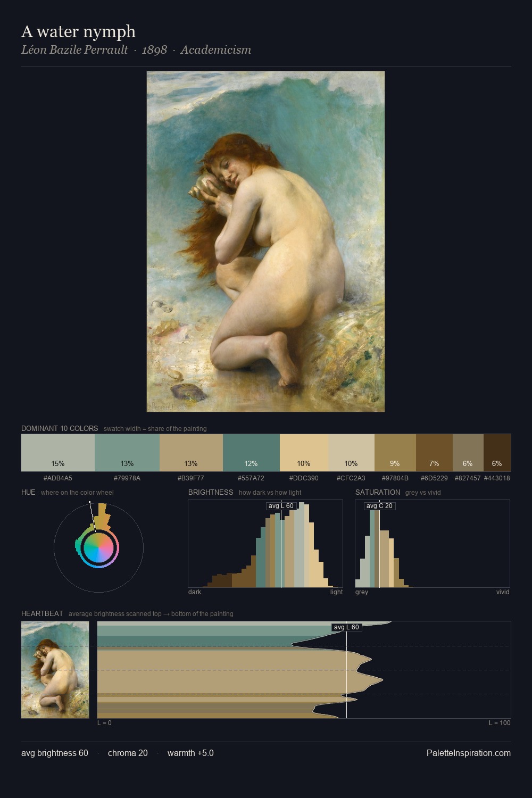This screenshot has height=798, width=532.
Task: Click the #827457 taupe swatch
Action: click(468, 453)
